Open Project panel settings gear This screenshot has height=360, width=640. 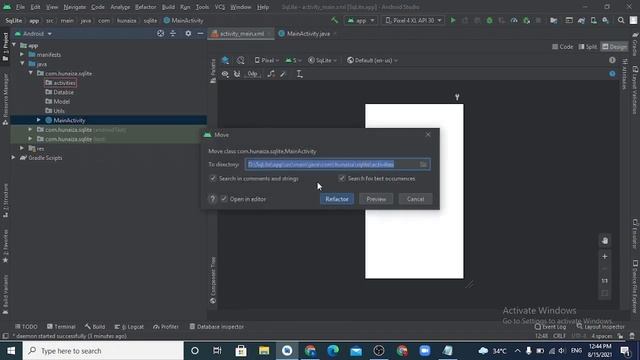[188, 33]
